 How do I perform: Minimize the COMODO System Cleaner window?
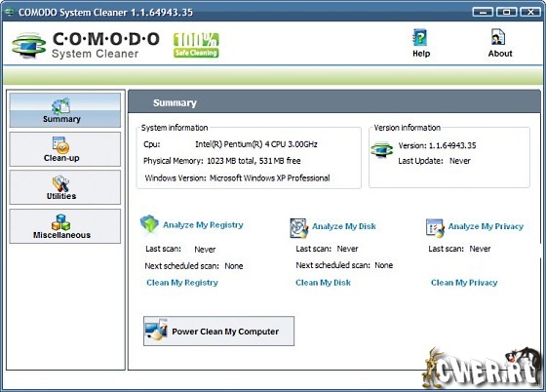(x=483, y=12)
